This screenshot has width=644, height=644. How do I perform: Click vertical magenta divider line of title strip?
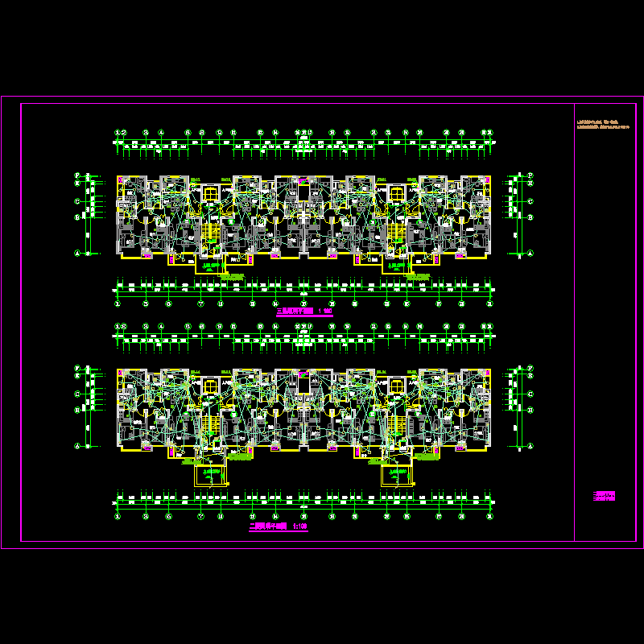pos(574,322)
